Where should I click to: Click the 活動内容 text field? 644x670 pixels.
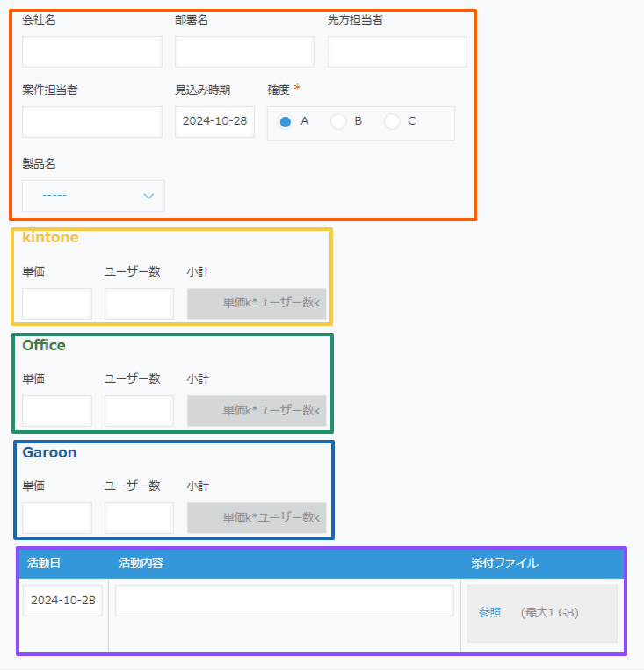coord(285,601)
